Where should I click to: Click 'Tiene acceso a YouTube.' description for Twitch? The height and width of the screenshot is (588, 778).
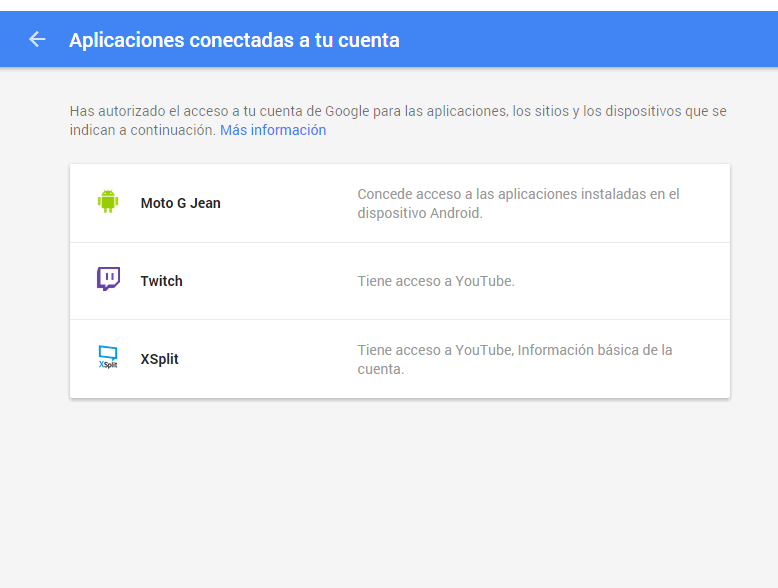click(x=436, y=281)
